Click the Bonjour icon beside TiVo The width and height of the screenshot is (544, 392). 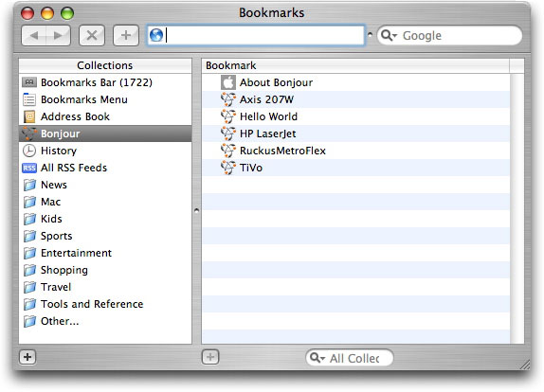[228, 168]
